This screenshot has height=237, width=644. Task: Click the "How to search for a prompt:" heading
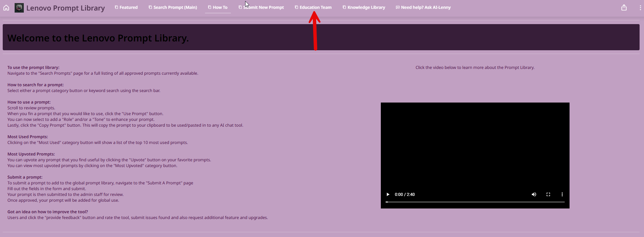click(36, 85)
